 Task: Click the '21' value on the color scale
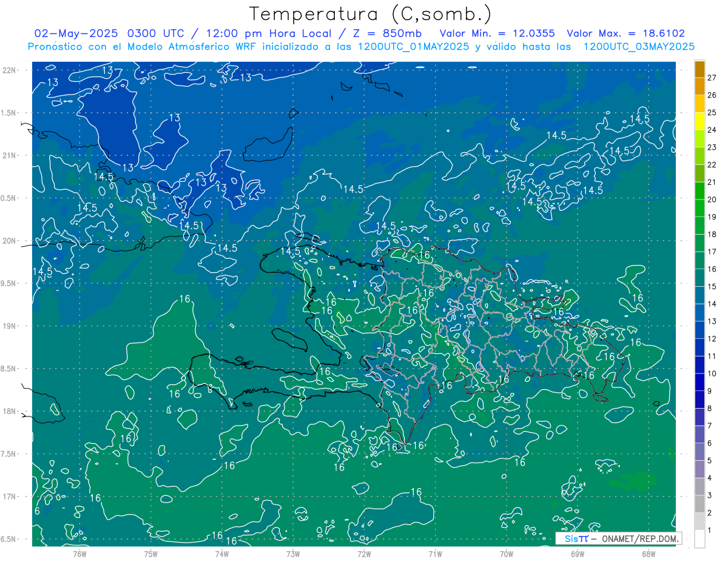point(712,182)
